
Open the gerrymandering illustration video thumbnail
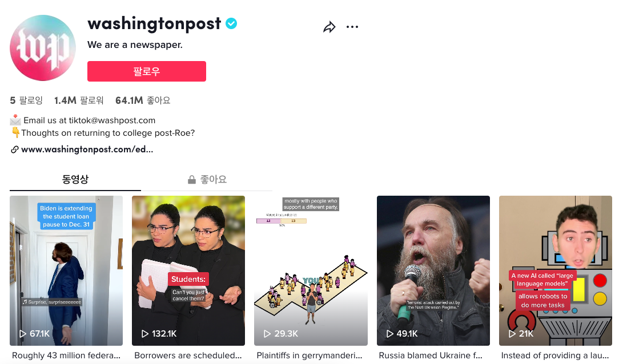(311, 270)
